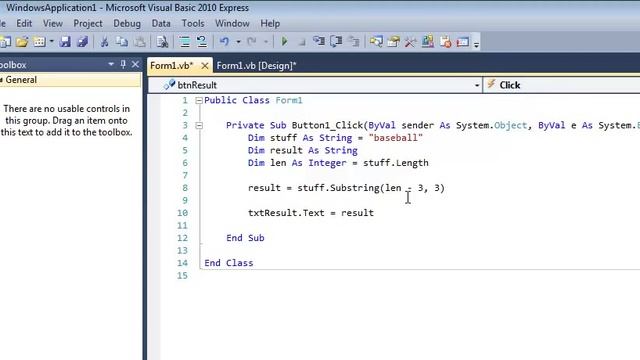The width and height of the screenshot is (640, 360).
Task: Open the Toolbox window position dropdown
Action: point(111,64)
